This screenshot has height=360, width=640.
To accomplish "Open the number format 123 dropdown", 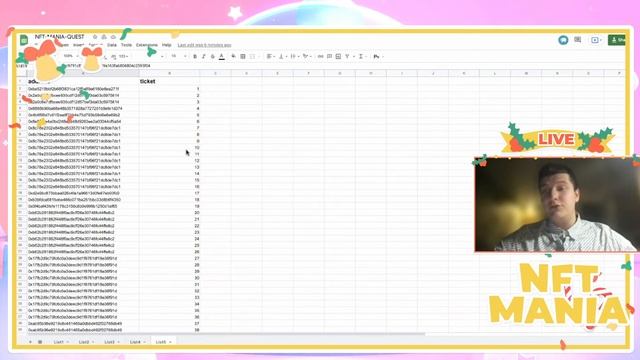I will point(123,56).
